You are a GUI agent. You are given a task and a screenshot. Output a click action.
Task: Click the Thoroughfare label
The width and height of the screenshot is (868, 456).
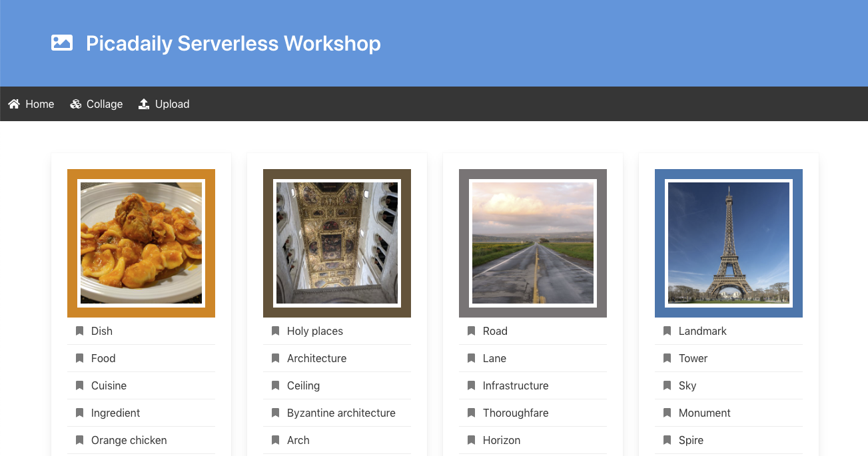click(x=516, y=413)
